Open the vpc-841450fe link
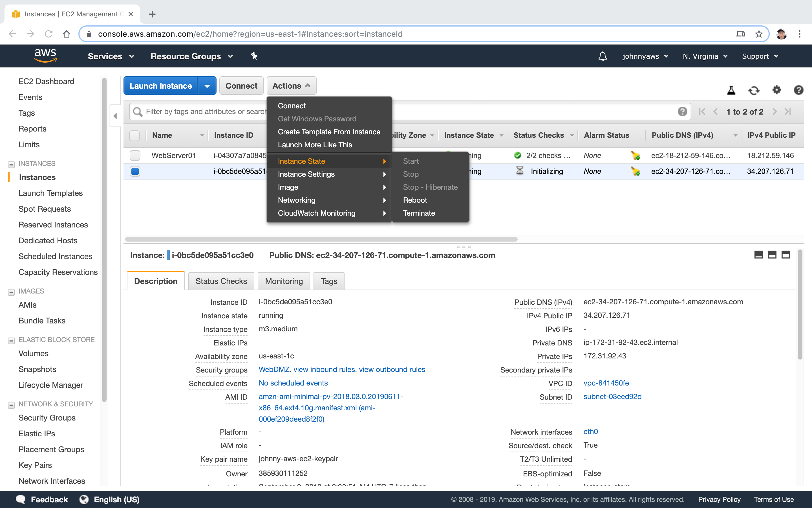This screenshot has width=812, height=508. click(606, 383)
